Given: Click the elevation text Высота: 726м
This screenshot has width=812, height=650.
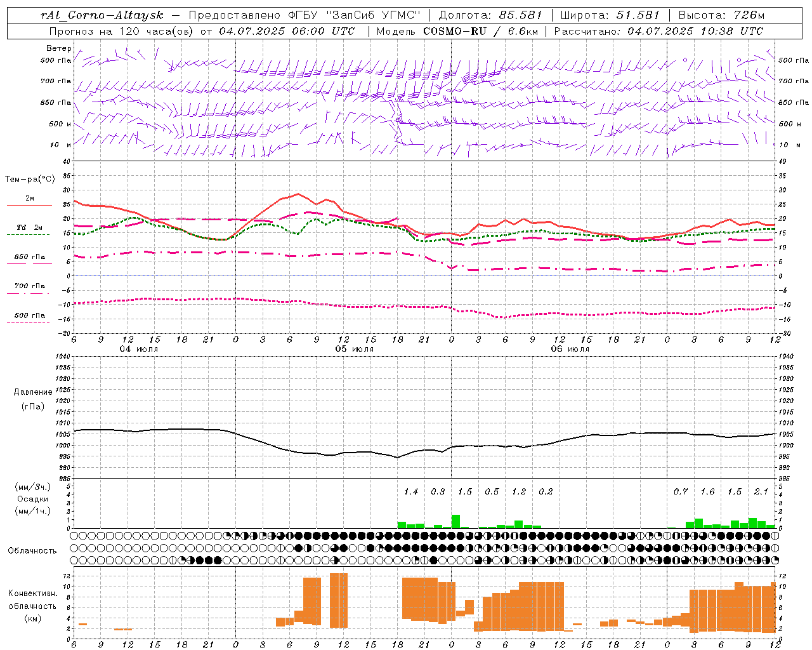Looking at the screenshot, I should [721, 15].
